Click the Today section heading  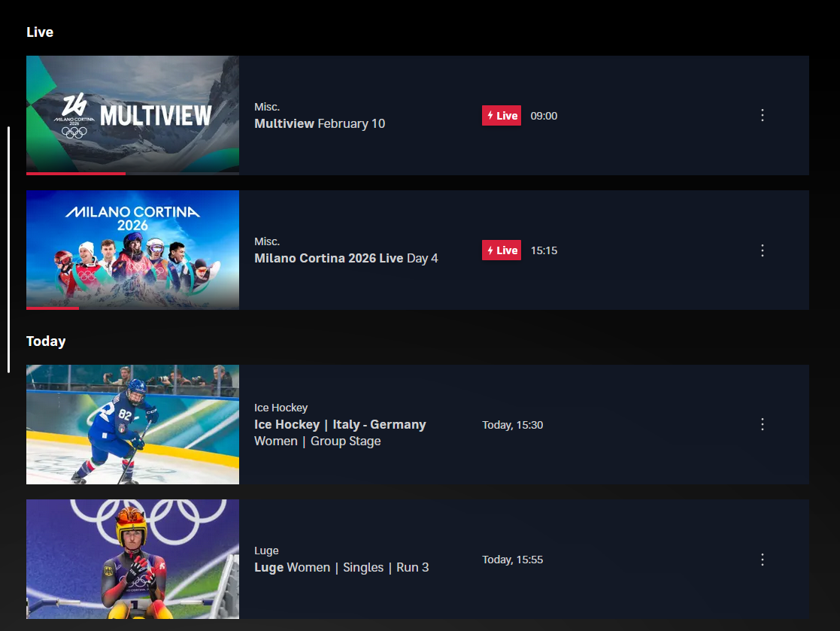click(x=46, y=341)
